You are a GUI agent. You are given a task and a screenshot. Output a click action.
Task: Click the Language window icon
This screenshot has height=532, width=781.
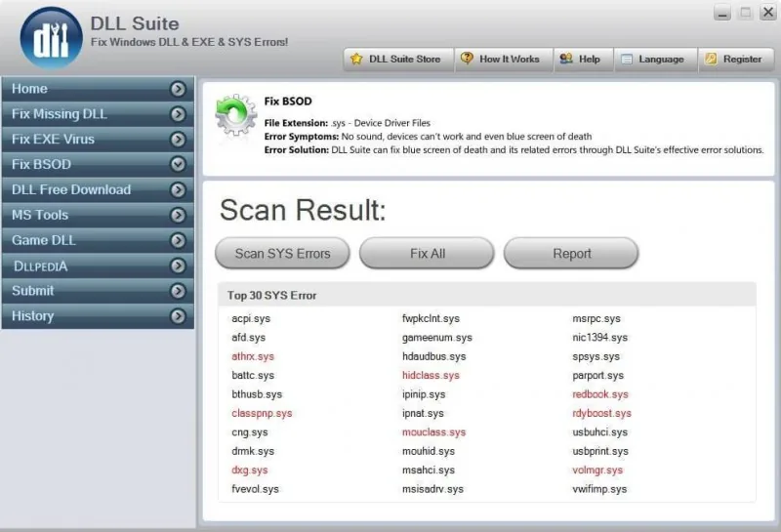coord(627,60)
